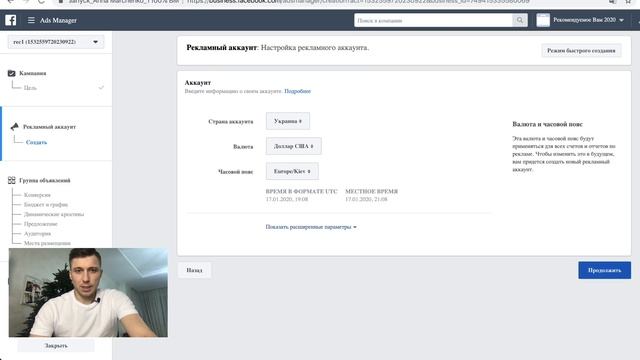Viewport: 640px width, 360px height.
Task: Click the bookmark star icon in address bar
Action: [628, 2]
